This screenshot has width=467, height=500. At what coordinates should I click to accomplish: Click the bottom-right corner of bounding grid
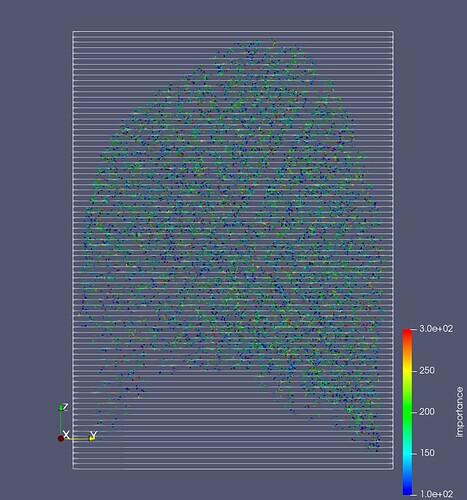393,469
